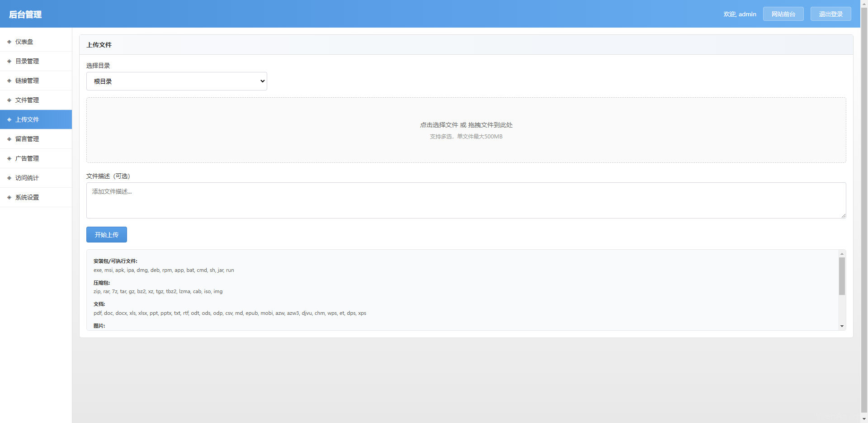This screenshot has height=423, width=868.
Task: Click the diamond icon beside 链接管理
Action: pos(9,81)
